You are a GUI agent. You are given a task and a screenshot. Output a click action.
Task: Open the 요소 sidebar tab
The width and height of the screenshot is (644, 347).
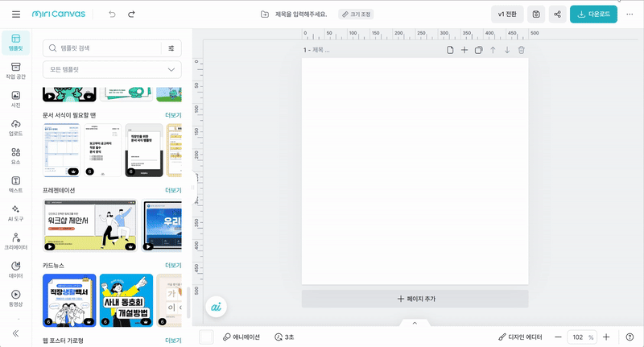coord(16,156)
